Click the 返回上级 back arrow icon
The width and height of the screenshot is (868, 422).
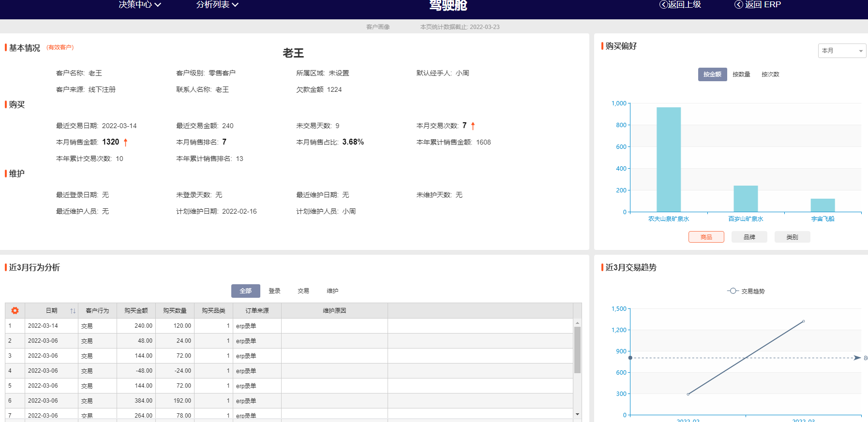pos(663,4)
